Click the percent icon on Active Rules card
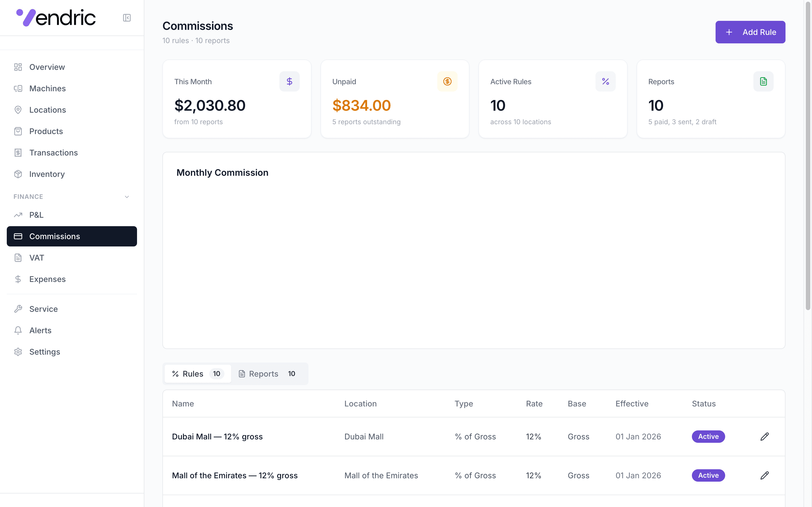 (605, 81)
